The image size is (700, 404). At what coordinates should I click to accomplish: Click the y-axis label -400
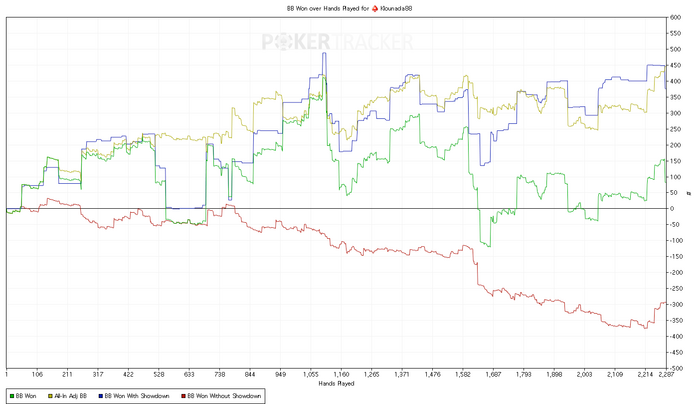point(676,337)
